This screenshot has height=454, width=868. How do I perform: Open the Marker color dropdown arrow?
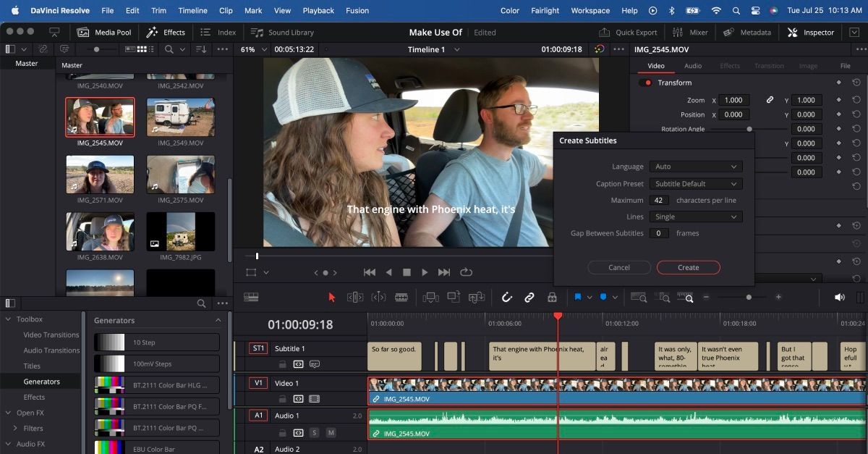616,297
